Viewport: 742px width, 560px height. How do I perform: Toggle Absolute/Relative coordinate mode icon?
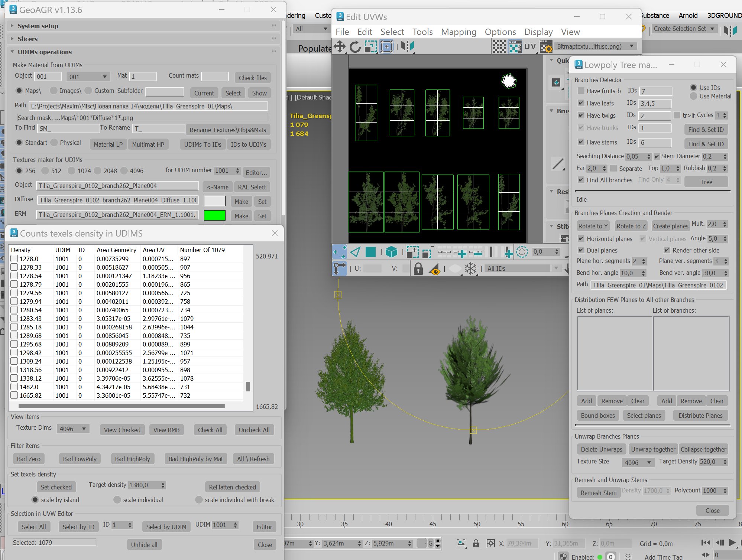[x=339, y=268]
